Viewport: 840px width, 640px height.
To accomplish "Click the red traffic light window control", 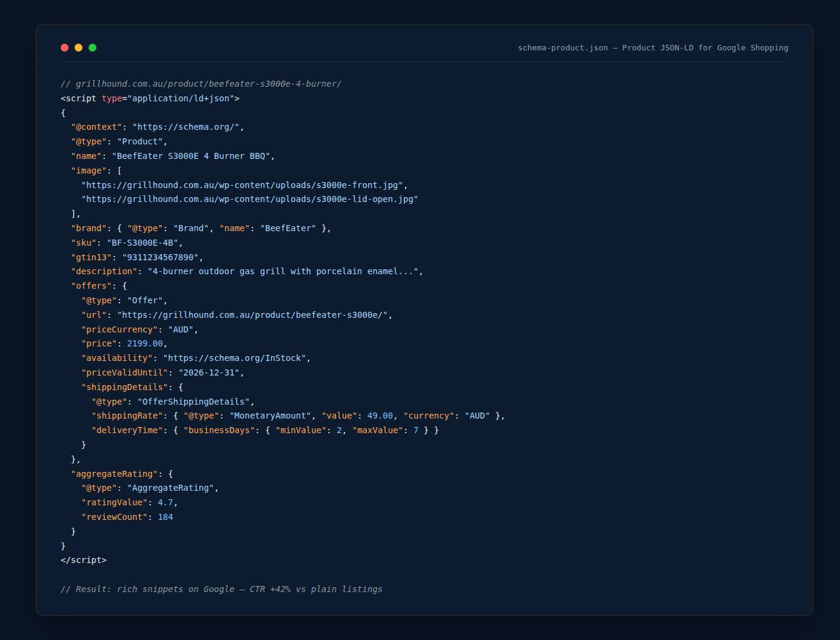I will pos(64,47).
